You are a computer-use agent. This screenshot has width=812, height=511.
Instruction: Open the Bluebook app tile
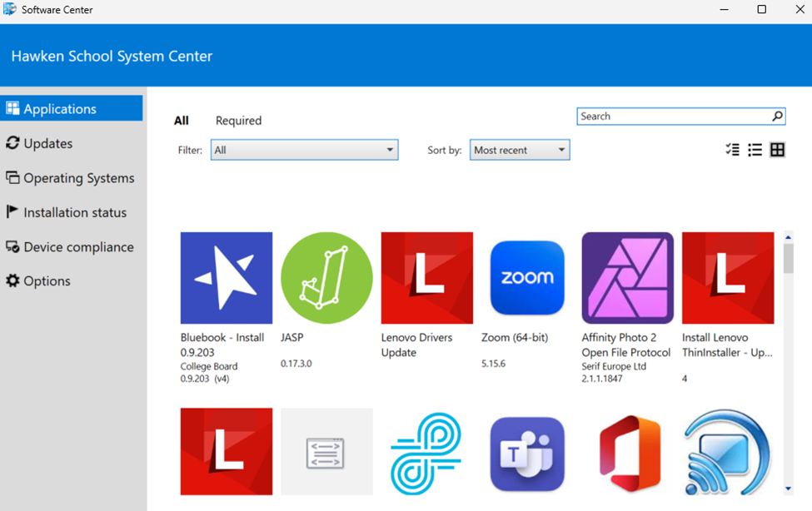(226, 278)
